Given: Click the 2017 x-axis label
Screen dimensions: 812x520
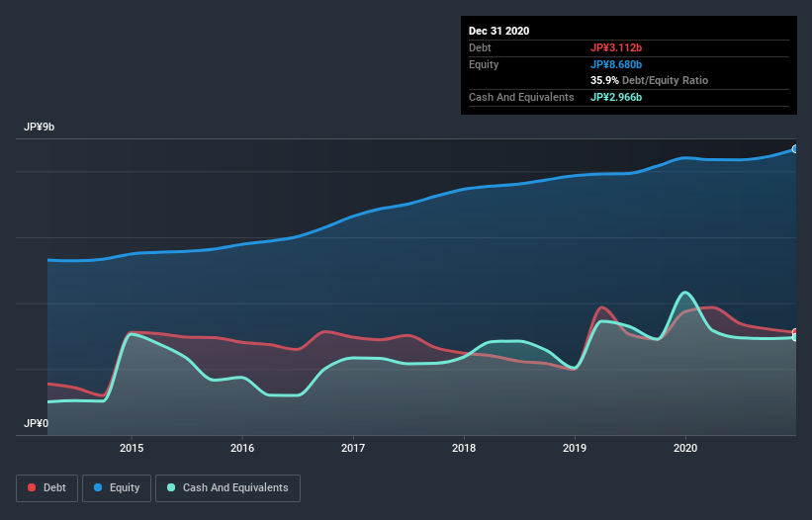Looking at the screenshot, I should tap(353, 448).
